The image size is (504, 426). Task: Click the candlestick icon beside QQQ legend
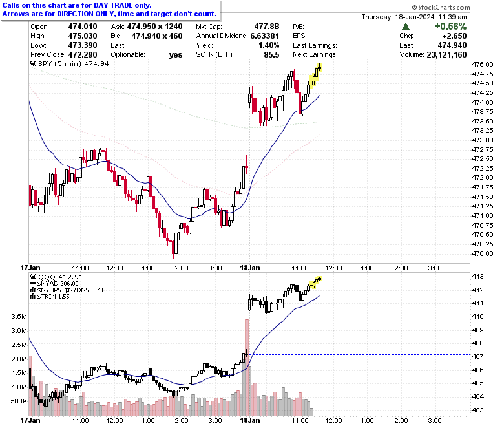(x=33, y=277)
